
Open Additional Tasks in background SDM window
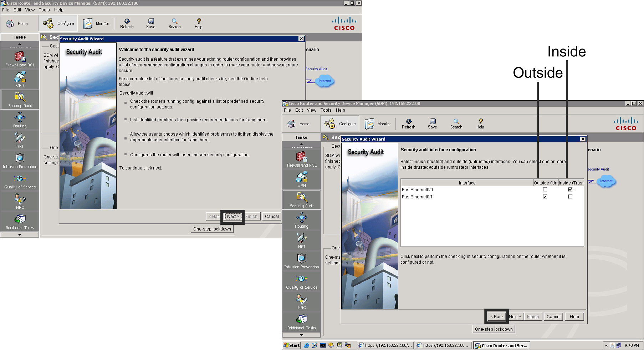click(x=20, y=222)
